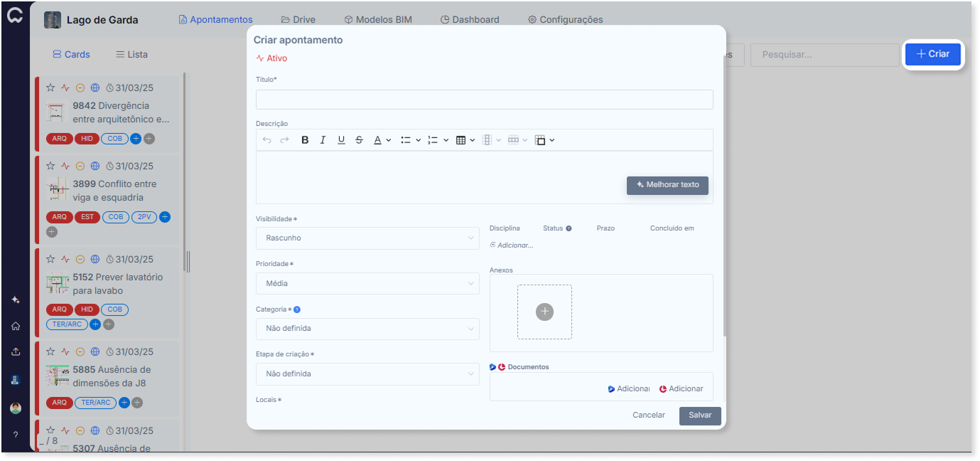Screen dimensions: 980x461
Task: Toggle underline formatting in description
Action: tap(341, 140)
